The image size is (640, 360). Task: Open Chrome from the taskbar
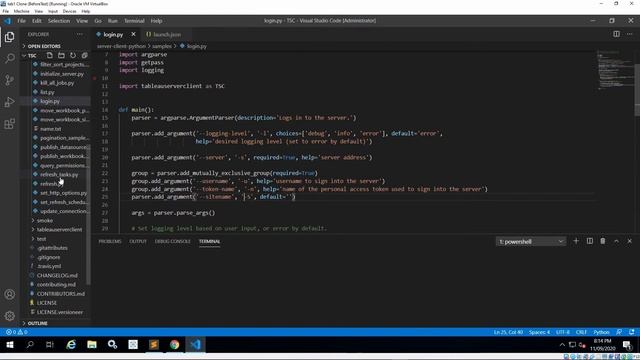pyautogui.click(x=175, y=345)
